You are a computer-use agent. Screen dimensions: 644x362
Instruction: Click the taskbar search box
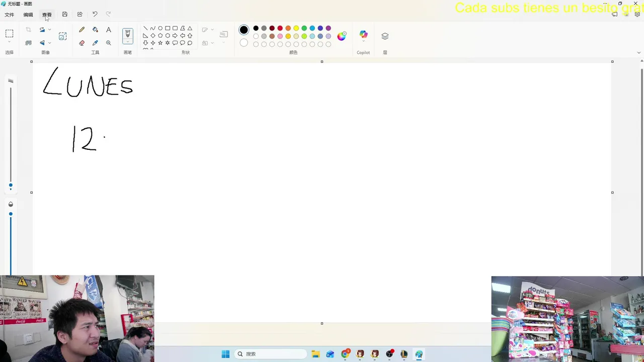click(x=271, y=354)
